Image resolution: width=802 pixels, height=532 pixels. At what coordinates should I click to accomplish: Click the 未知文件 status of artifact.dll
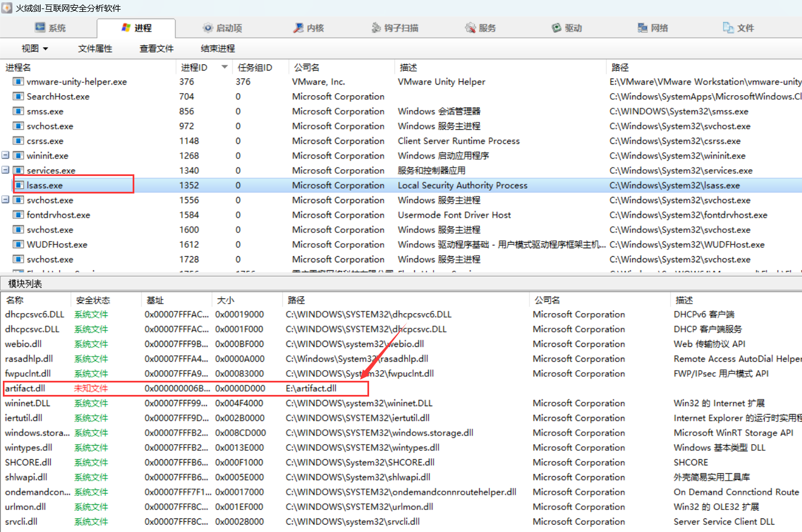[x=91, y=388]
